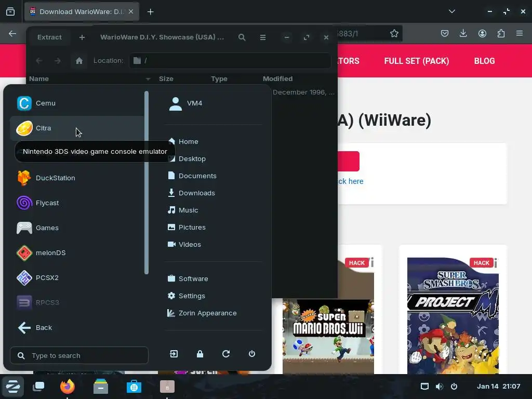This screenshot has width=532, height=399.
Task: Click the tray power icon
Action: pyautogui.click(x=454, y=387)
